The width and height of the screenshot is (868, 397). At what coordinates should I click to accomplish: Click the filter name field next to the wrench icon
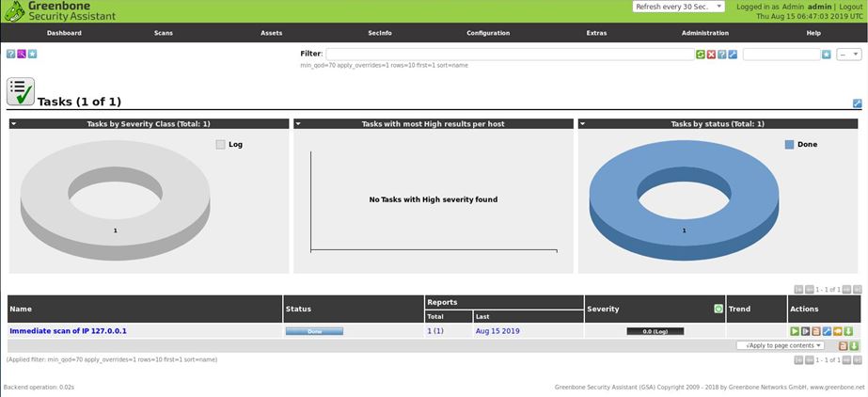781,55
